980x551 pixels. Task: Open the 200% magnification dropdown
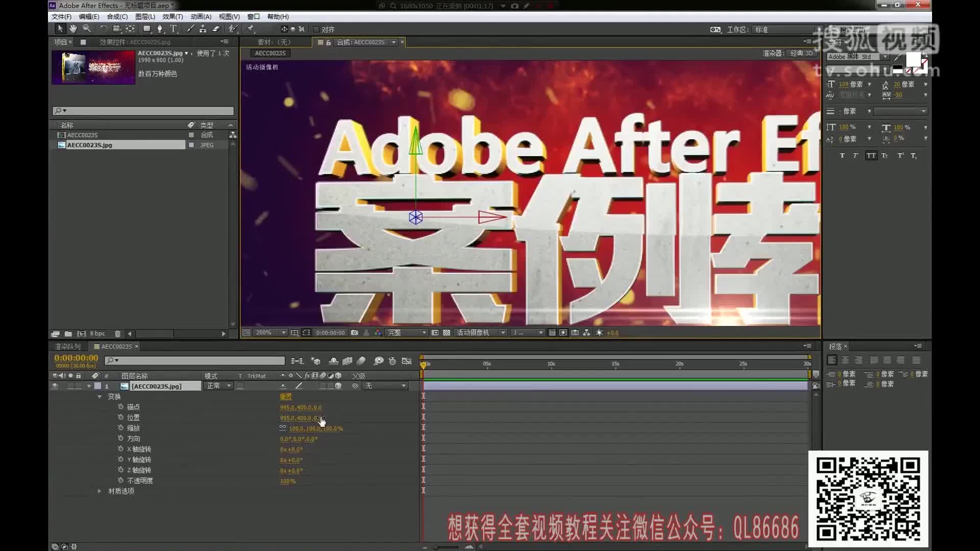pyautogui.click(x=271, y=333)
